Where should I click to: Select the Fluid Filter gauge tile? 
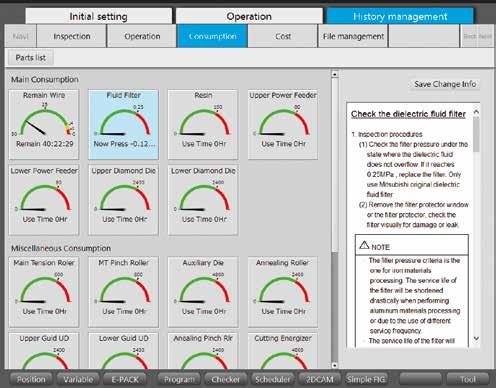tap(123, 124)
